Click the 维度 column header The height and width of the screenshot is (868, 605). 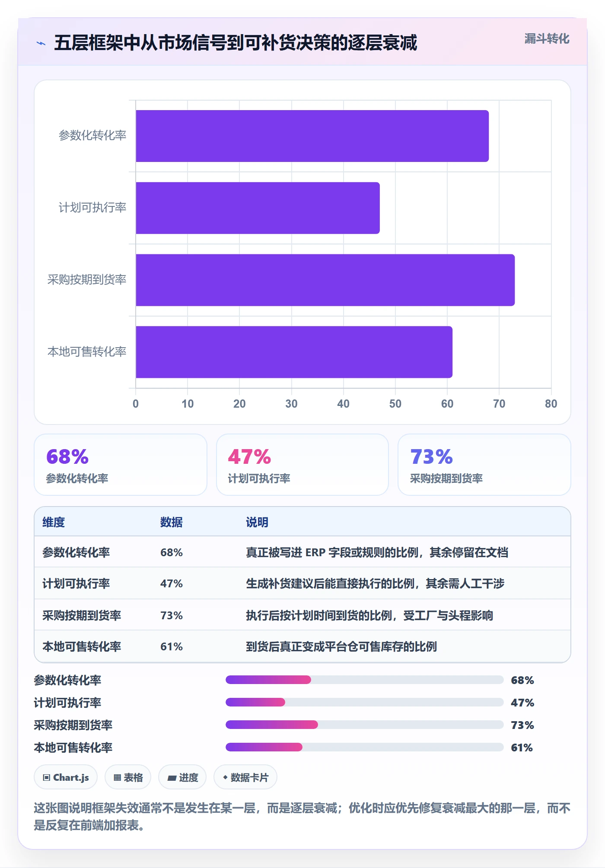coord(54,522)
